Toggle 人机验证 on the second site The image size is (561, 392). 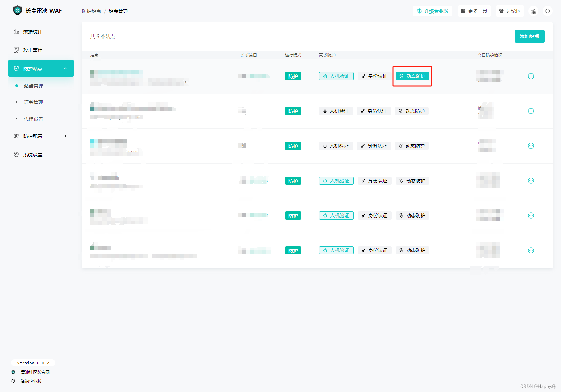(336, 111)
